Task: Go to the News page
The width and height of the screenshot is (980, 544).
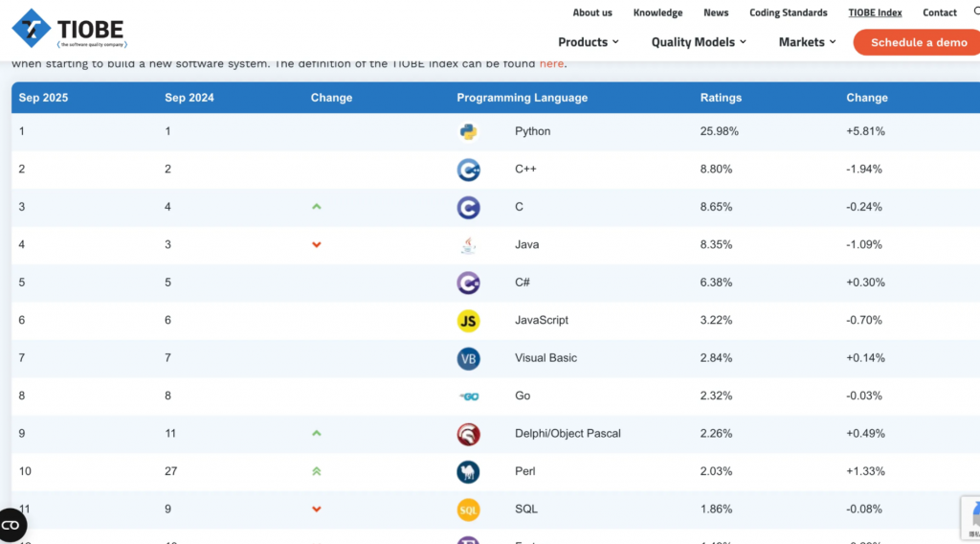Action: 716,12
